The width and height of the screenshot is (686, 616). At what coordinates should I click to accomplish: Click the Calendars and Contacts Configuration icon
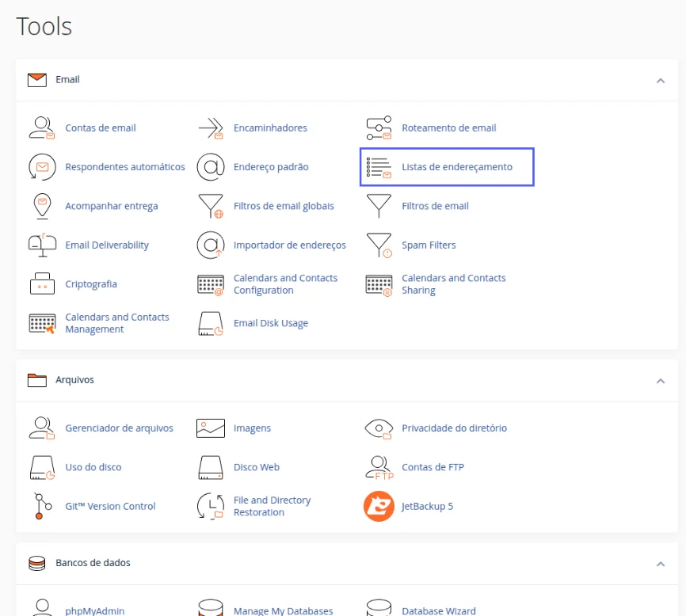211,285
